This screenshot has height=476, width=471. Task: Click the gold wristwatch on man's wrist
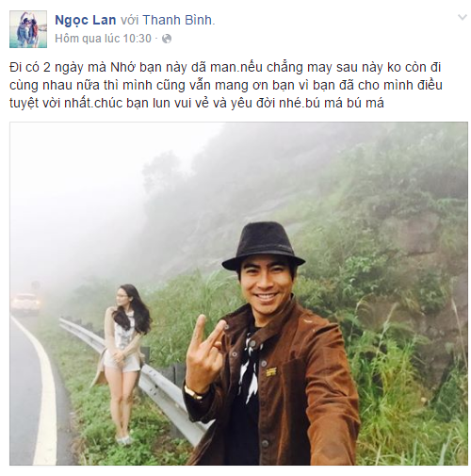pyautogui.click(x=193, y=393)
